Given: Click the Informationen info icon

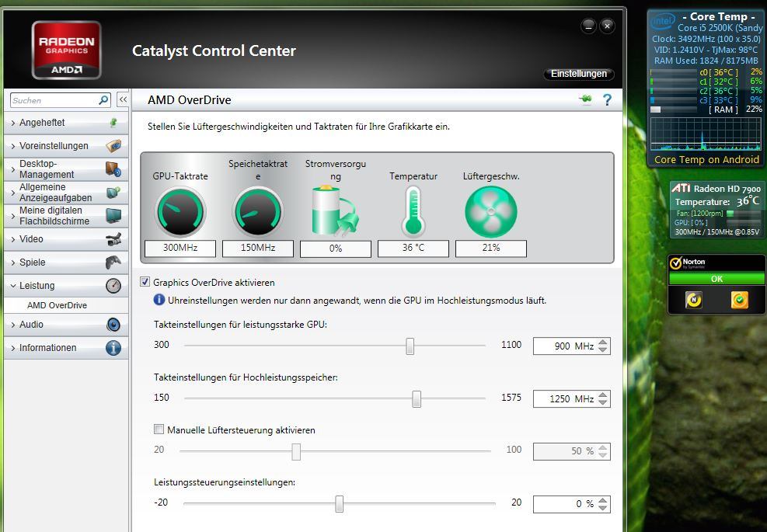Looking at the screenshot, I should (x=113, y=348).
